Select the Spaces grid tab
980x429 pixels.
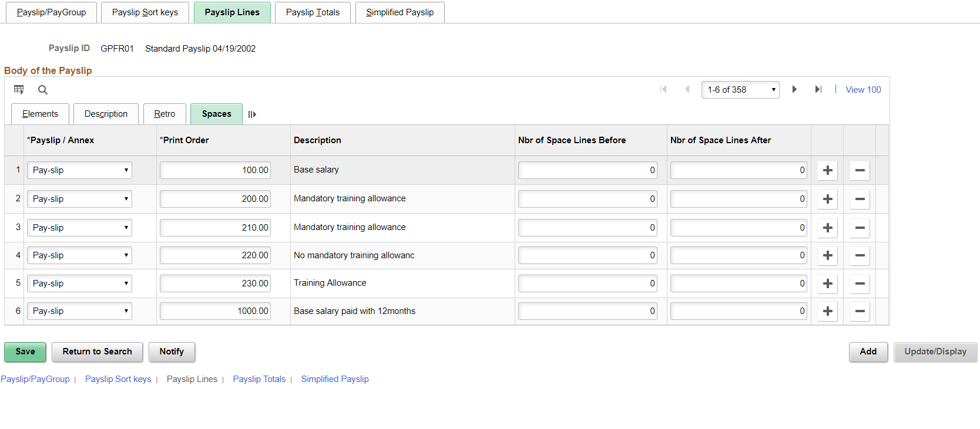pyautogui.click(x=216, y=114)
